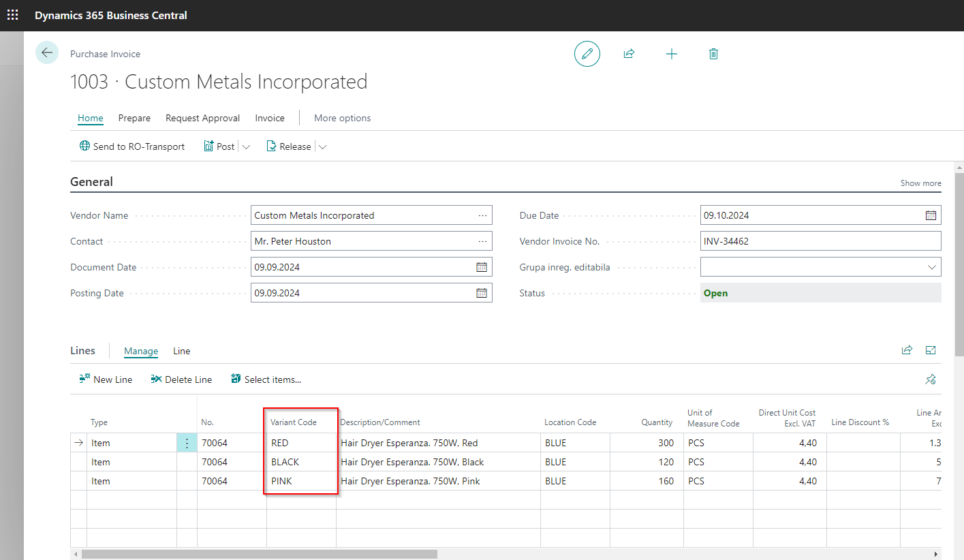
Task: Open Due Date calendar picker
Action: (931, 215)
